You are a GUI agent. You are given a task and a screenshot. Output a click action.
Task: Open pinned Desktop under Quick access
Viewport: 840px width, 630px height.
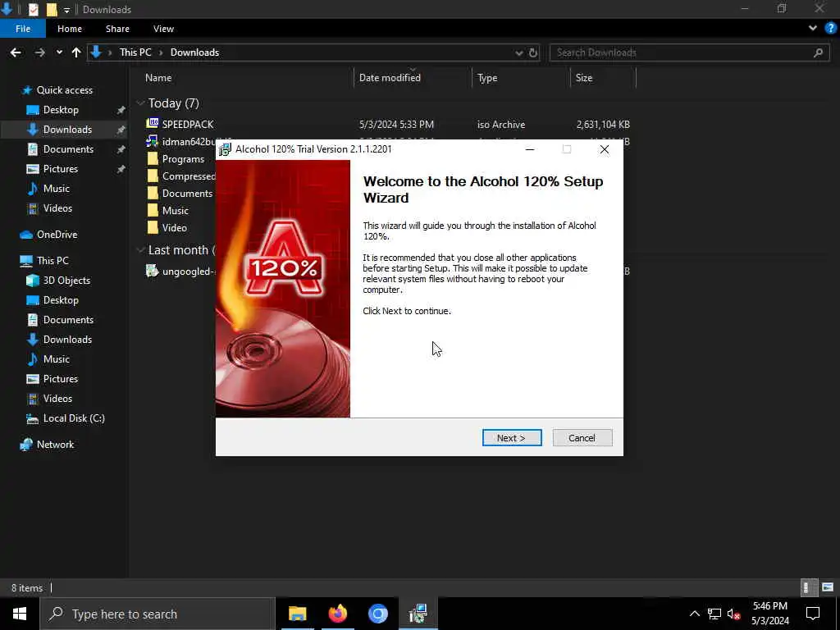coord(61,110)
